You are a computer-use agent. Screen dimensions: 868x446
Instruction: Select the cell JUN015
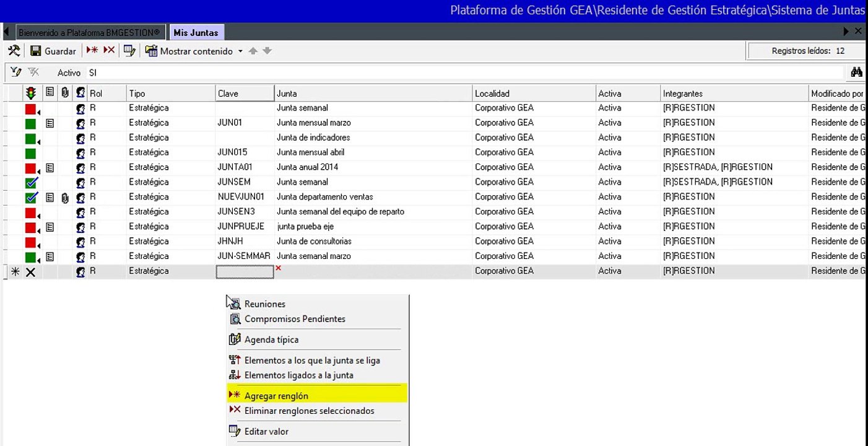245,152
